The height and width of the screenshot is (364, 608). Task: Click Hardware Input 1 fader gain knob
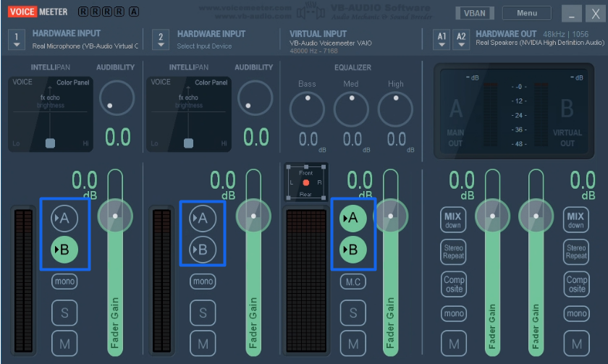115,216
